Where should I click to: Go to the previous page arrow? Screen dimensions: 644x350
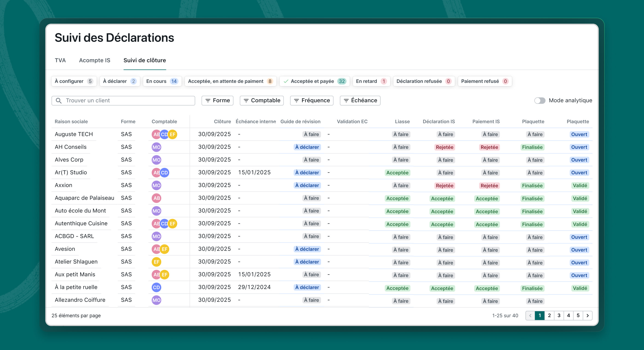click(530, 316)
